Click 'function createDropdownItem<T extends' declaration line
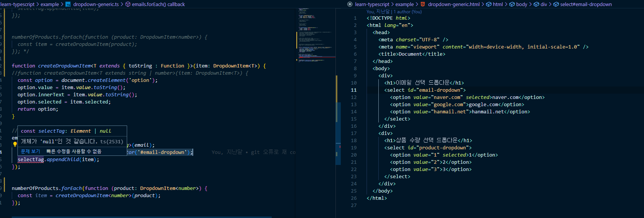644x218 pixels. coord(139,66)
